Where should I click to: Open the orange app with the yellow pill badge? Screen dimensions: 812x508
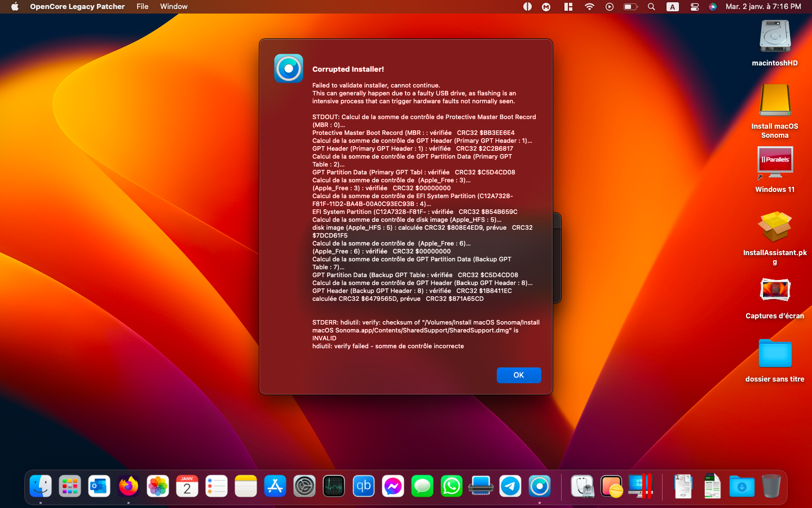coord(612,486)
